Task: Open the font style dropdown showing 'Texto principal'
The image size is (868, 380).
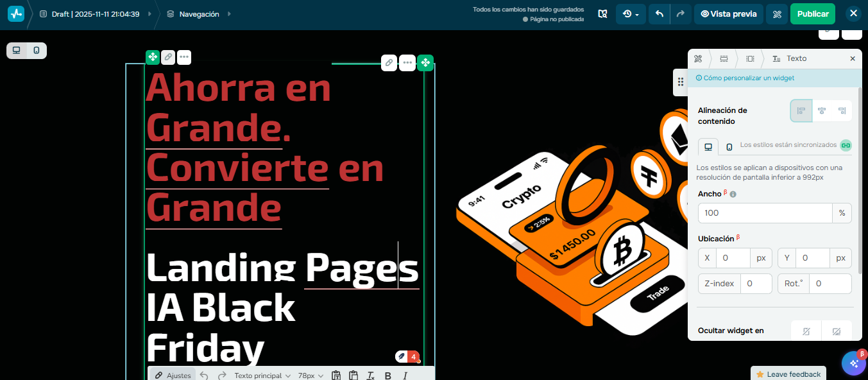Action: click(x=262, y=376)
